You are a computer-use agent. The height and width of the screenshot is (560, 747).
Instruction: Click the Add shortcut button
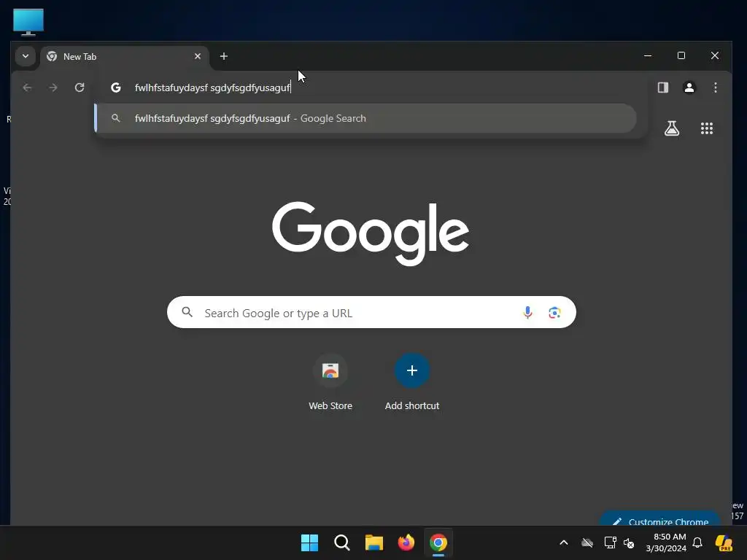click(x=412, y=382)
